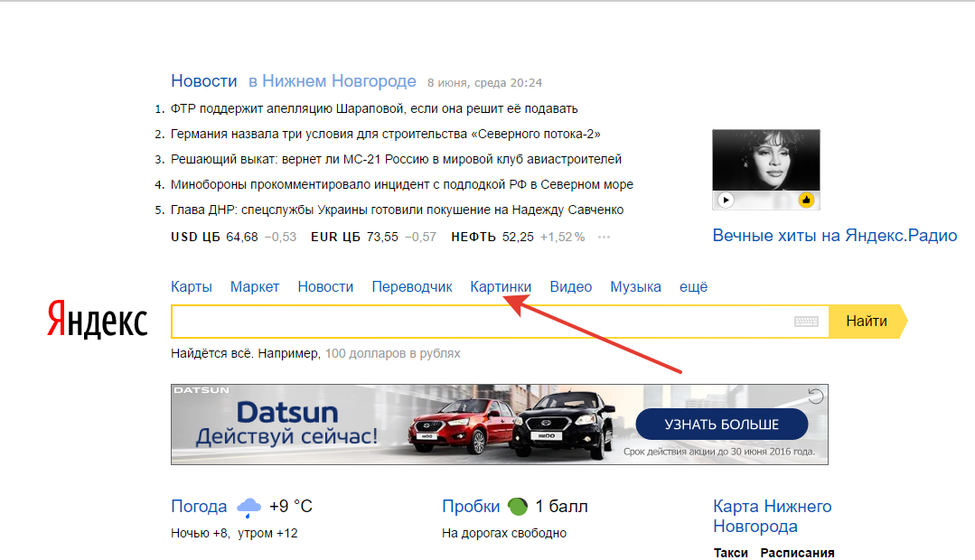Open the Пробки traffic link

pos(471,507)
